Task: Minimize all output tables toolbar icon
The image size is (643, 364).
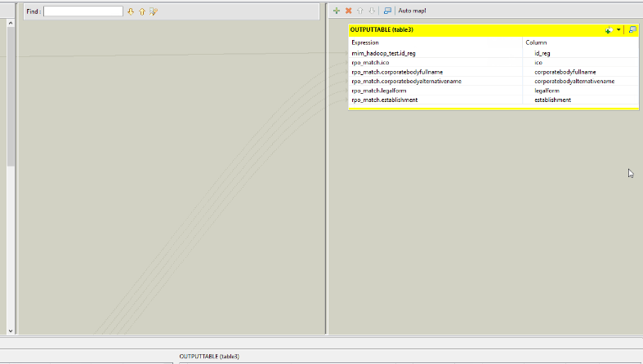Action: click(387, 11)
